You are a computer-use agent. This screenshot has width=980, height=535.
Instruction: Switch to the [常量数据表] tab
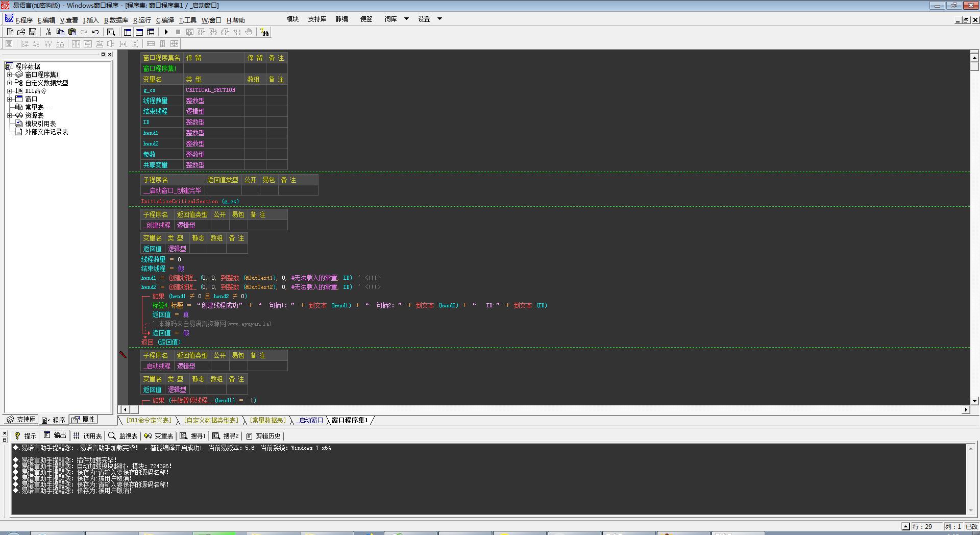coord(268,420)
